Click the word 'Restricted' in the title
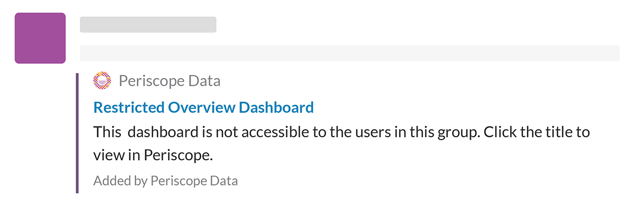Image resolution: width=644 pixels, height=201 pixels. tap(129, 107)
